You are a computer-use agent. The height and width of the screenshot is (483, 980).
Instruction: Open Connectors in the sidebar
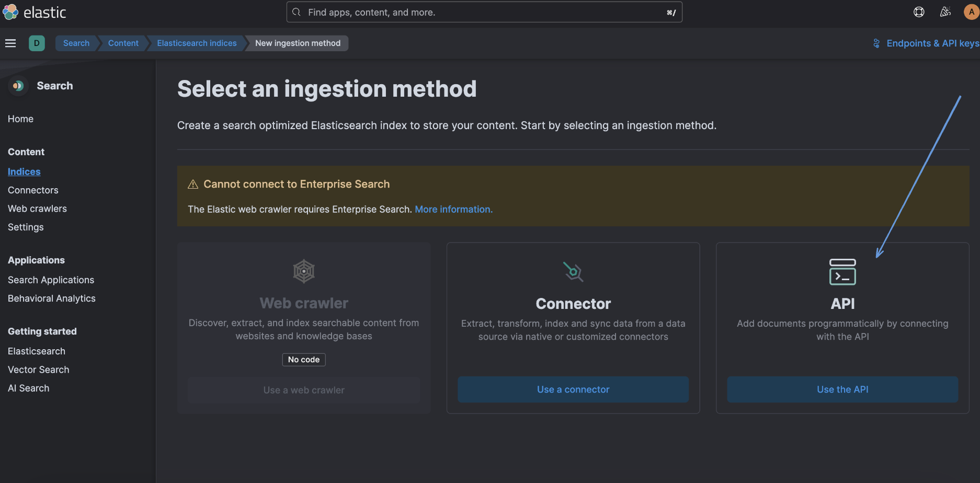tap(33, 190)
